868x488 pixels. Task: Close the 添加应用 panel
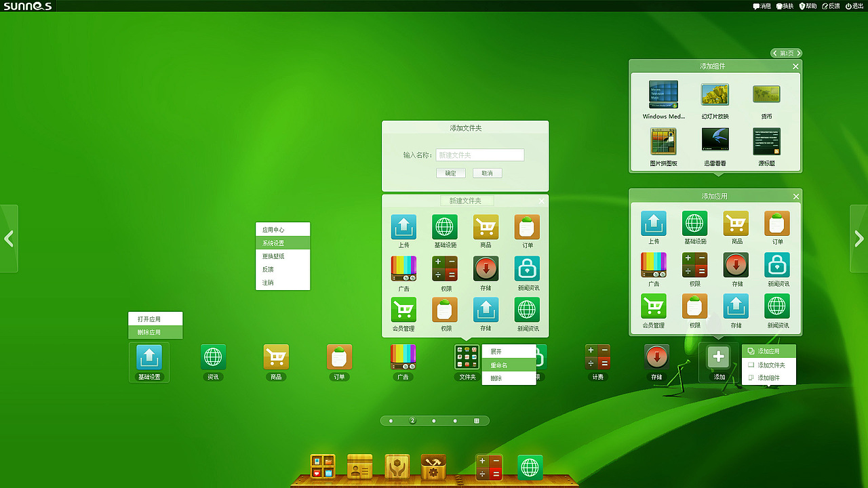[x=795, y=197]
